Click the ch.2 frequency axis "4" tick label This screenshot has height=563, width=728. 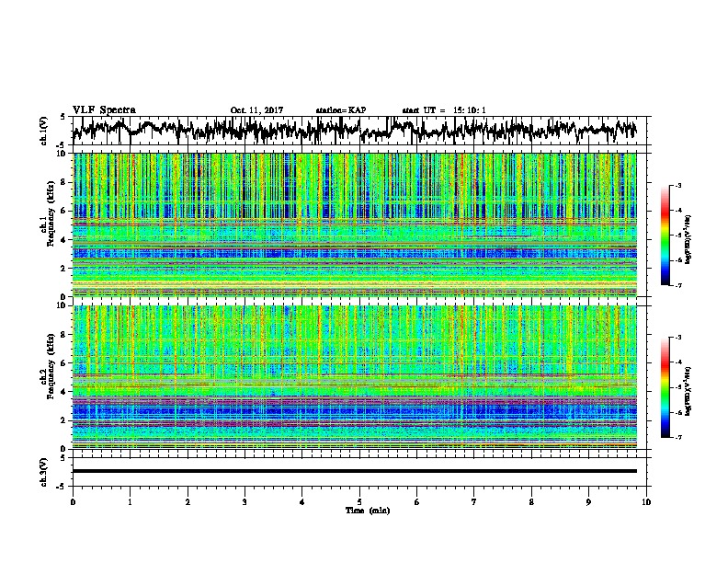(64, 392)
